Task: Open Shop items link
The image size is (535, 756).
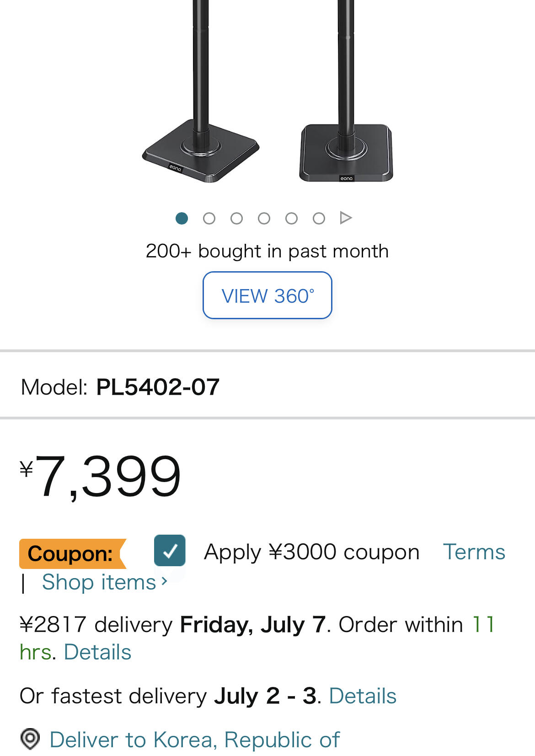Action: [x=99, y=582]
